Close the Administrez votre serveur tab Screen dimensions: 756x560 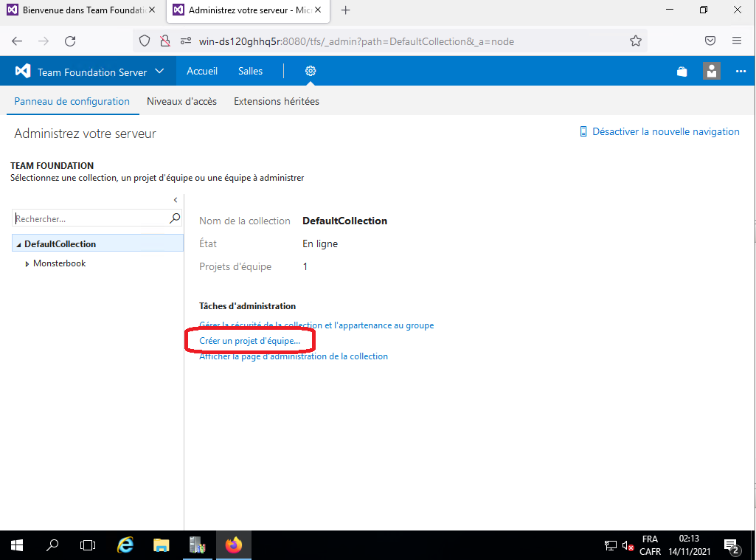click(x=318, y=10)
